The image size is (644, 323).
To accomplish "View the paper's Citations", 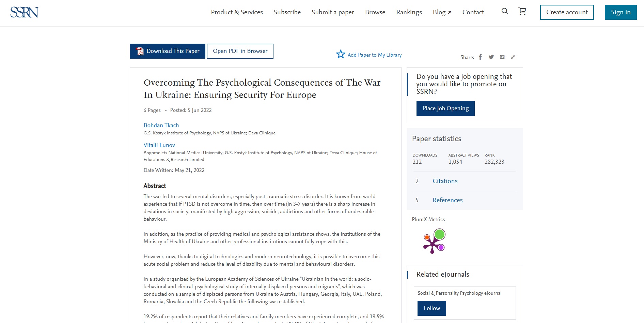I will tap(445, 181).
